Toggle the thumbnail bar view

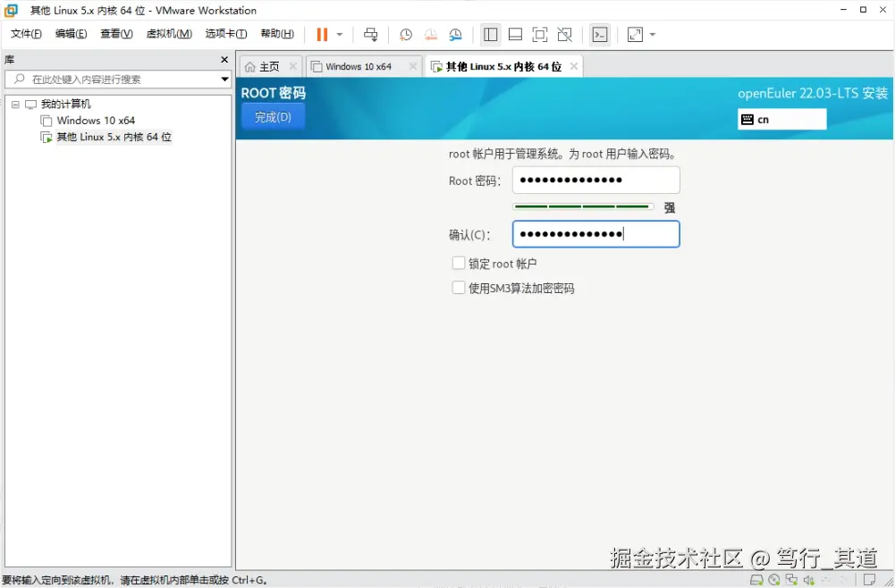pyautogui.click(x=515, y=35)
